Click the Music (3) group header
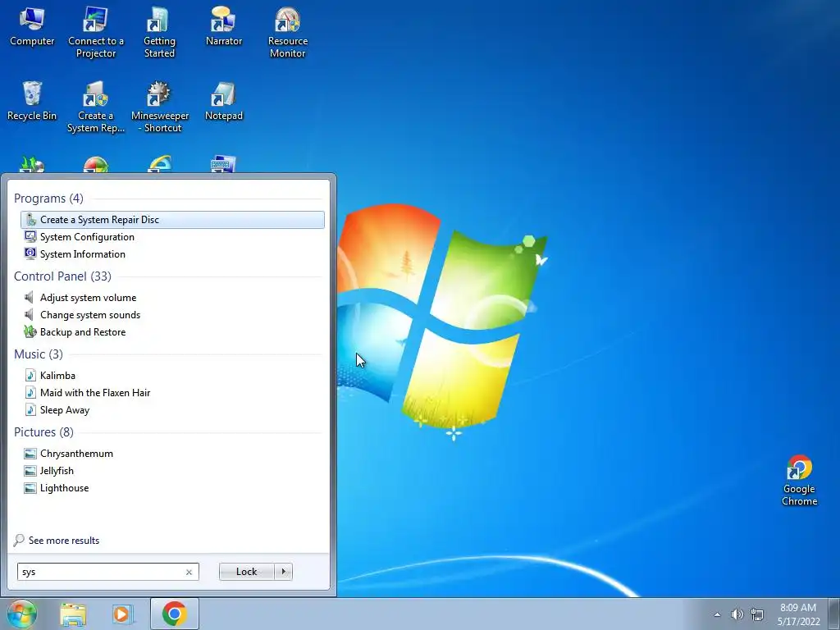Viewport: 840px width, 630px height. 39,354
